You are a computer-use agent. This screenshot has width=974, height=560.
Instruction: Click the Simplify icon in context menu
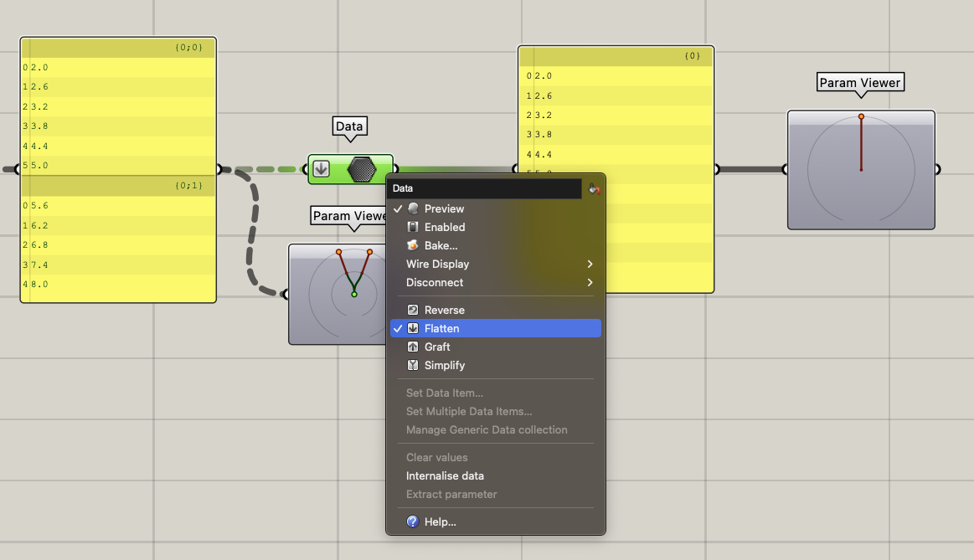[412, 365]
